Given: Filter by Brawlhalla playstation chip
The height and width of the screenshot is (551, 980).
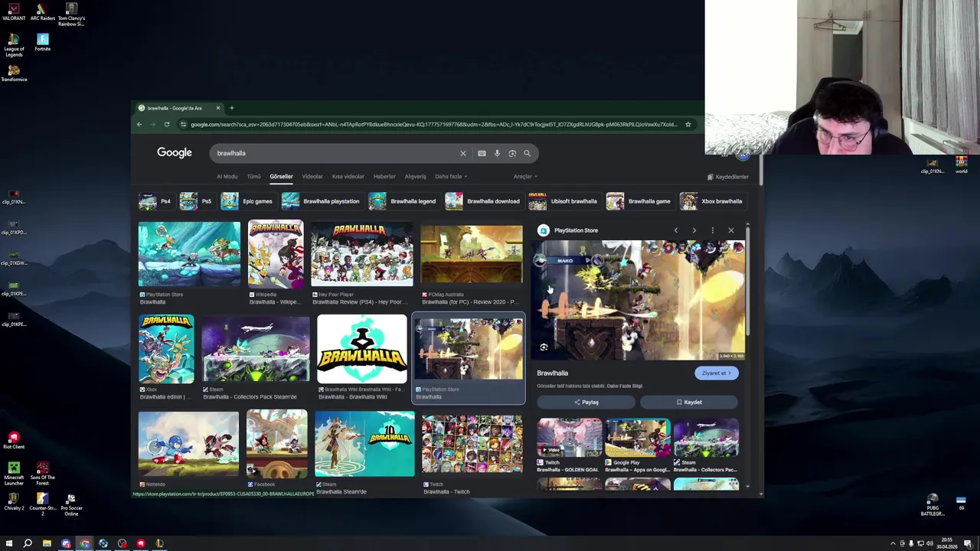Looking at the screenshot, I should pyautogui.click(x=321, y=201).
